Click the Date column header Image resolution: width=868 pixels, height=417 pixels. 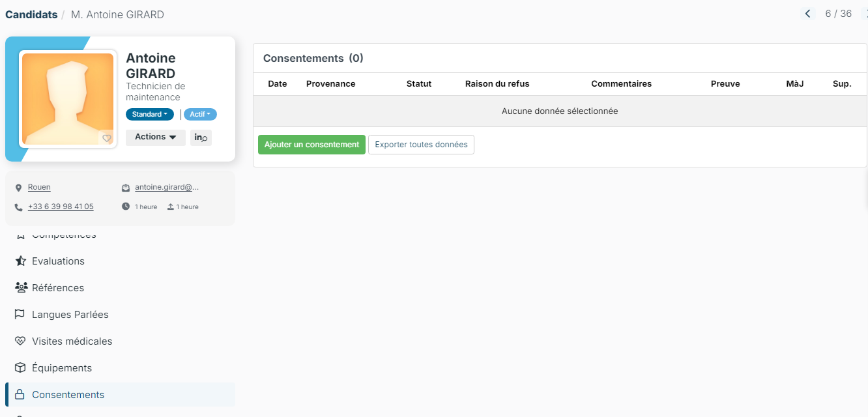(x=278, y=84)
